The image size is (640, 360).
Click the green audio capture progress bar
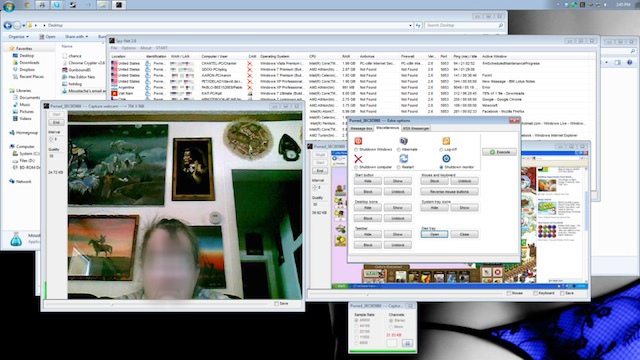pyautogui.click(x=383, y=351)
